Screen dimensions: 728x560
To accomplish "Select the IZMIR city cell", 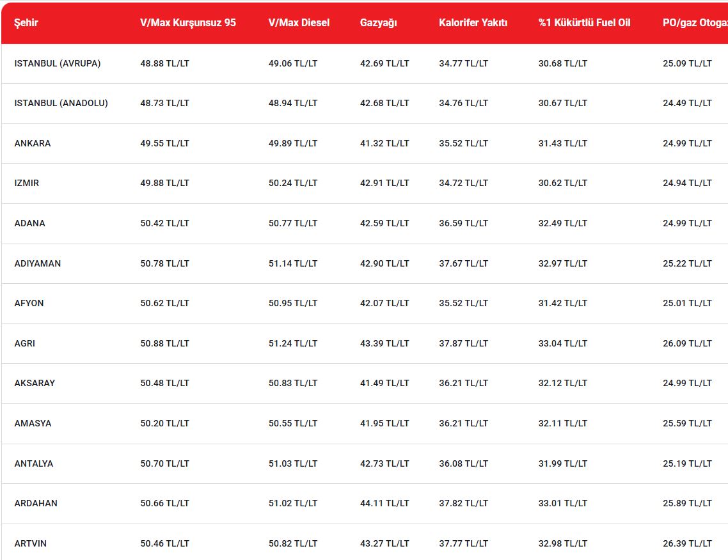I will [x=26, y=183].
